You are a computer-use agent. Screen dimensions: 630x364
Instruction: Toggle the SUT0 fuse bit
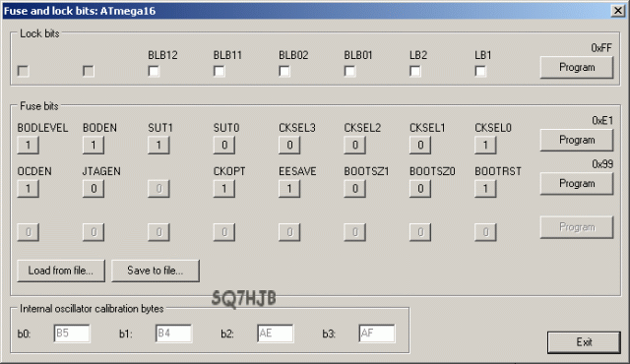(x=224, y=145)
